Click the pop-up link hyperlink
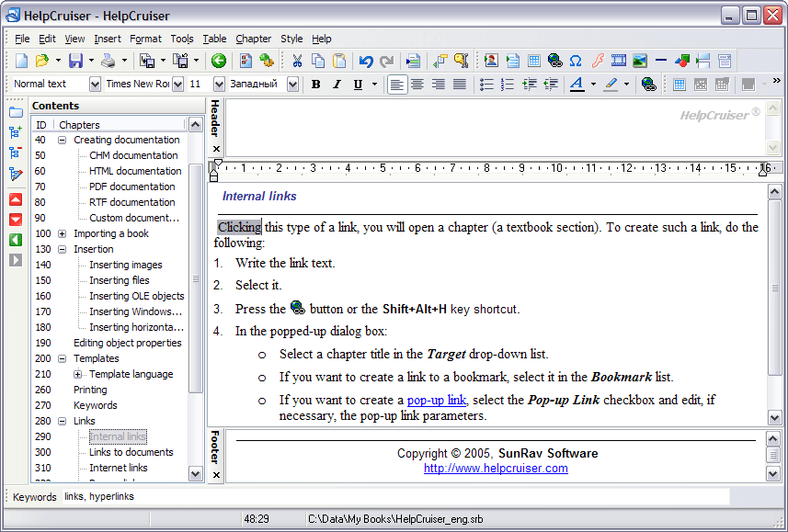Image resolution: width=788 pixels, height=532 pixels. point(437,400)
